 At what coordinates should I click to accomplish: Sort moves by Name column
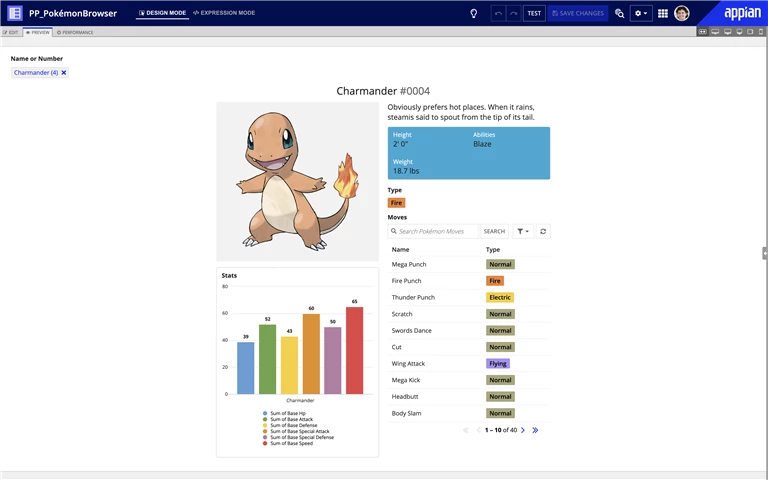[x=400, y=249]
